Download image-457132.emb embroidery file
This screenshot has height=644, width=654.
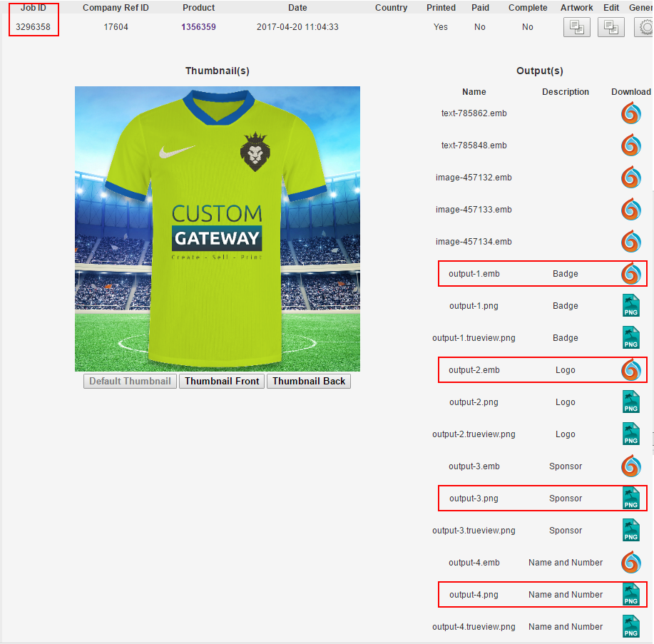(x=630, y=178)
